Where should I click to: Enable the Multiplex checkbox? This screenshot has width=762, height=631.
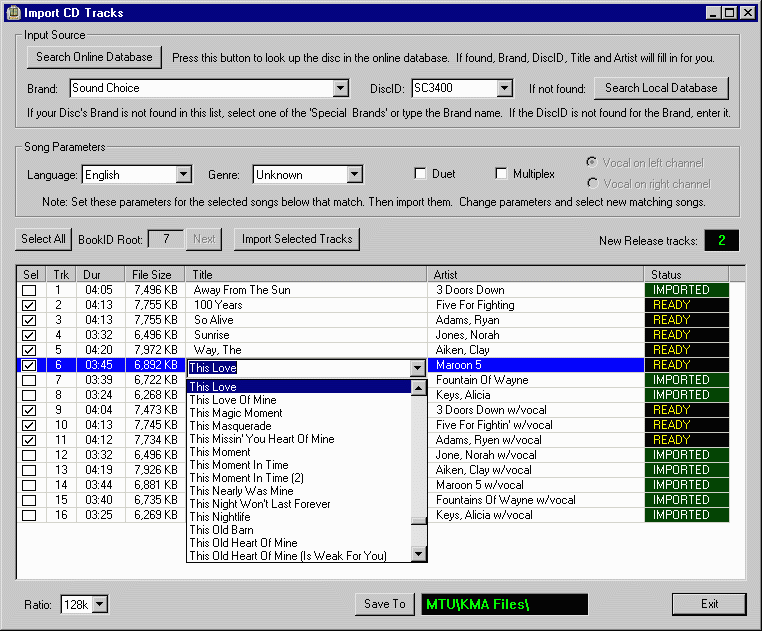click(501, 174)
